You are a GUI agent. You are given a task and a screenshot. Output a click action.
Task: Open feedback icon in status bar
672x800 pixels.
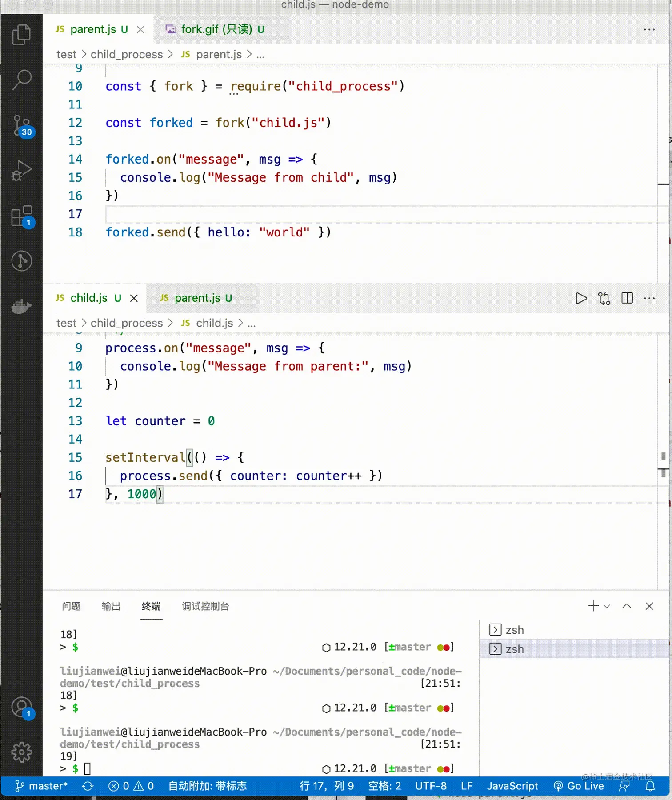(624, 786)
